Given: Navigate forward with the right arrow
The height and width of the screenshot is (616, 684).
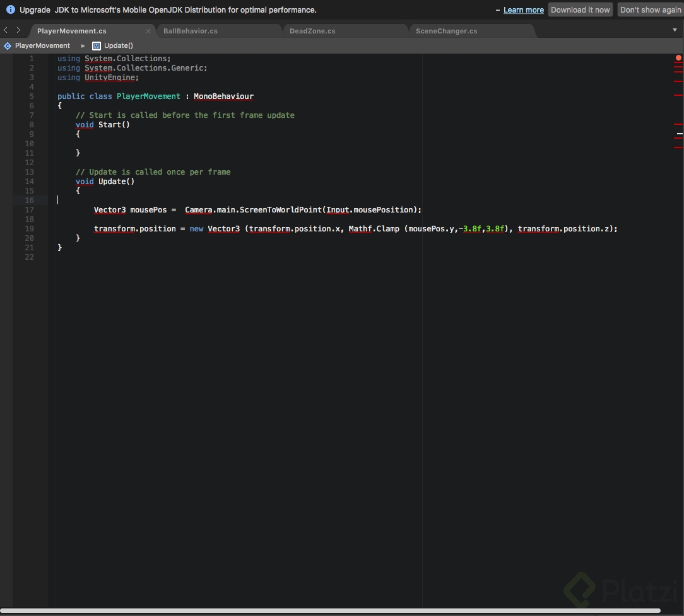Looking at the screenshot, I should click(18, 30).
